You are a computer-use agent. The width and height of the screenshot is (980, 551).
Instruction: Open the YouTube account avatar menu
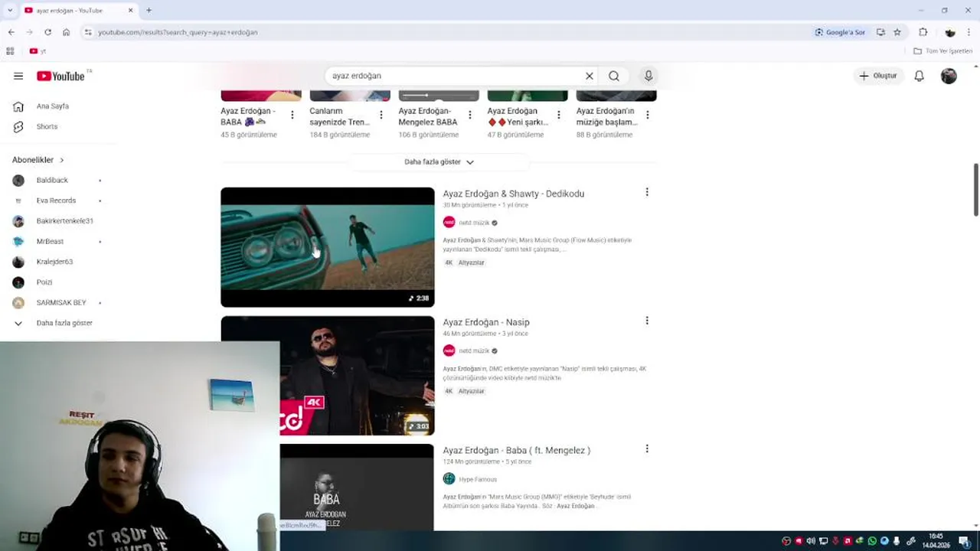coord(949,76)
